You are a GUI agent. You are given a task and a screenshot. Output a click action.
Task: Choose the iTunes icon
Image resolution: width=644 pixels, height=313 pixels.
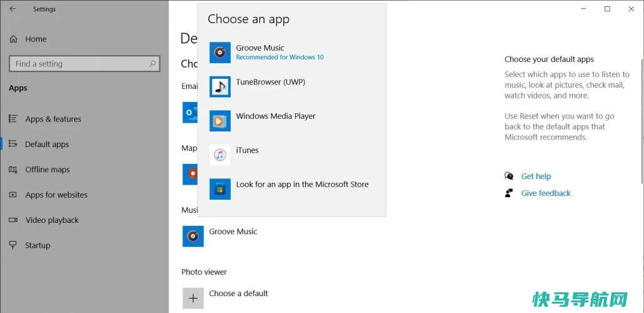point(219,155)
